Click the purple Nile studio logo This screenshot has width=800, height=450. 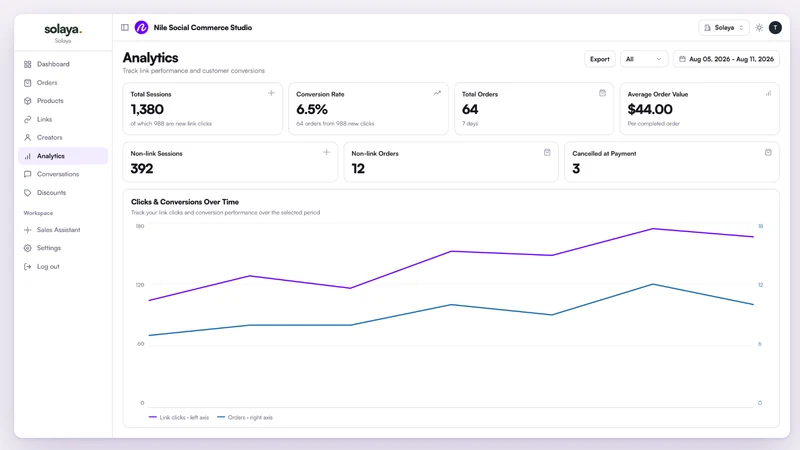pyautogui.click(x=141, y=28)
